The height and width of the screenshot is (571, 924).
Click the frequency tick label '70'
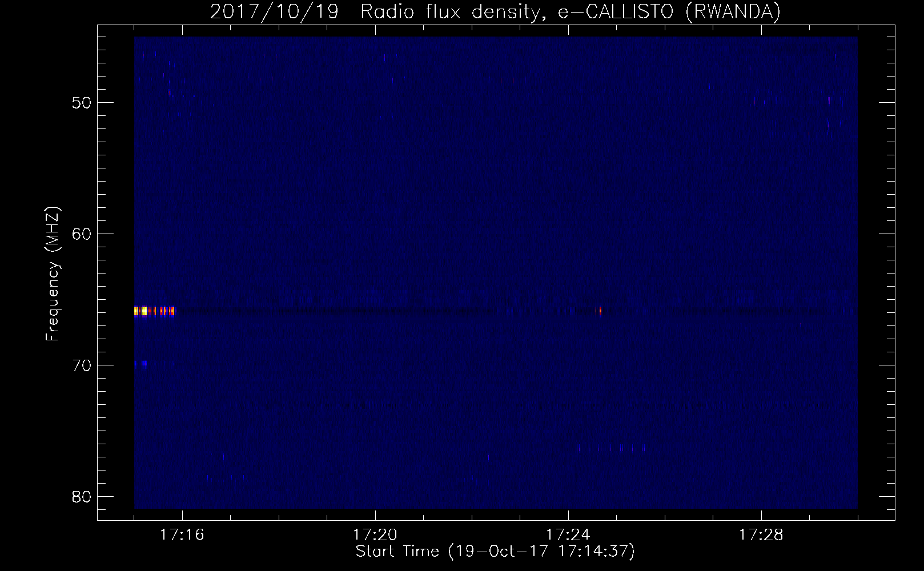pyautogui.click(x=82, y=365)
